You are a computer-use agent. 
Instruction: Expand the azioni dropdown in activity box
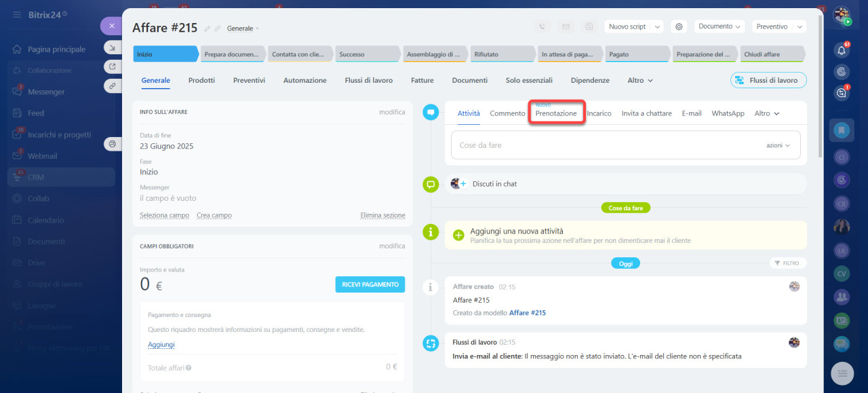click(778, 145)
